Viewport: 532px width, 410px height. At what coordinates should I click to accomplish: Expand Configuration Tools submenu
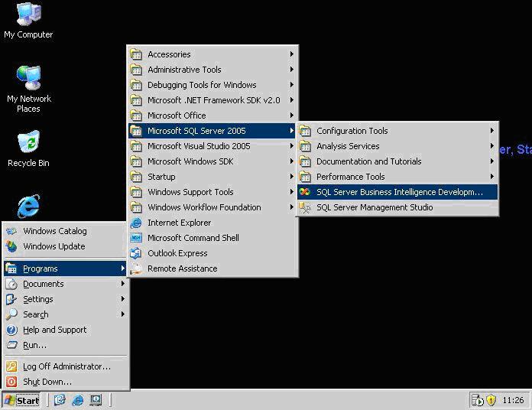352,131
